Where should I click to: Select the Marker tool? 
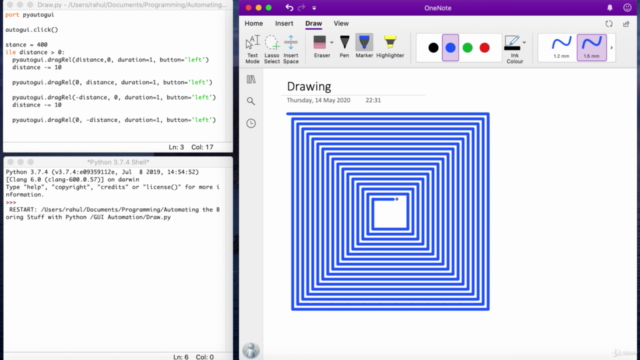364,46
